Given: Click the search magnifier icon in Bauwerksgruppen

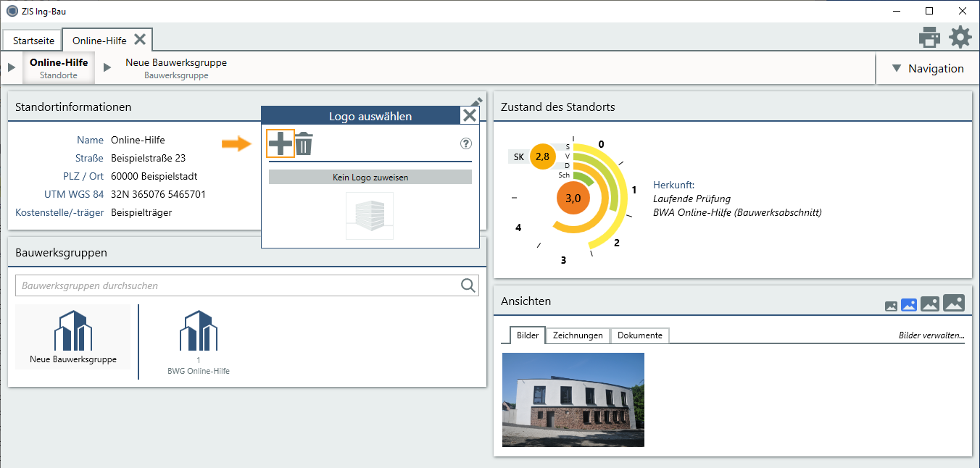Looking at the screenshot, I should tap(468, 285).
